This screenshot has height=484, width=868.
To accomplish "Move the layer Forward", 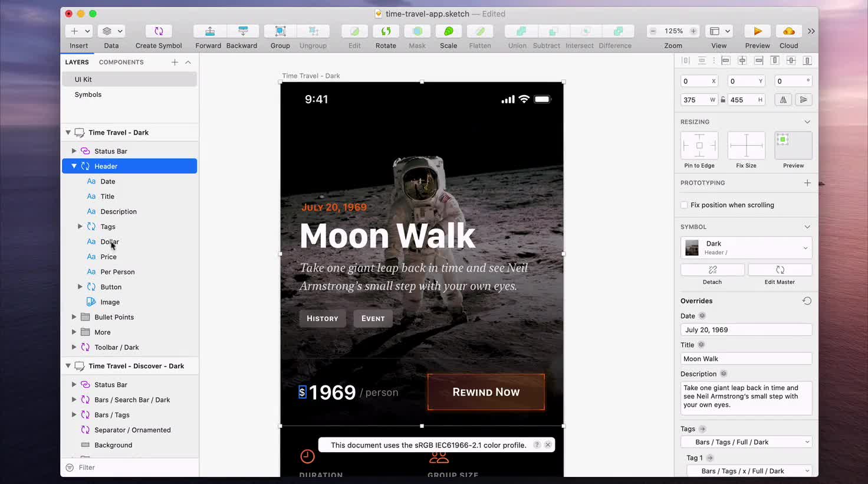I will coord(209,31).
